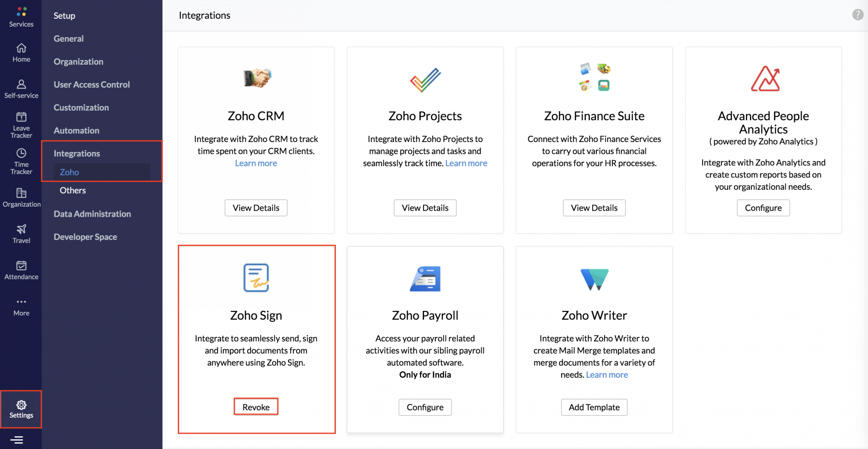
Task: Open the Leave Tracker from the sidebar
Action: click(20, 125)
